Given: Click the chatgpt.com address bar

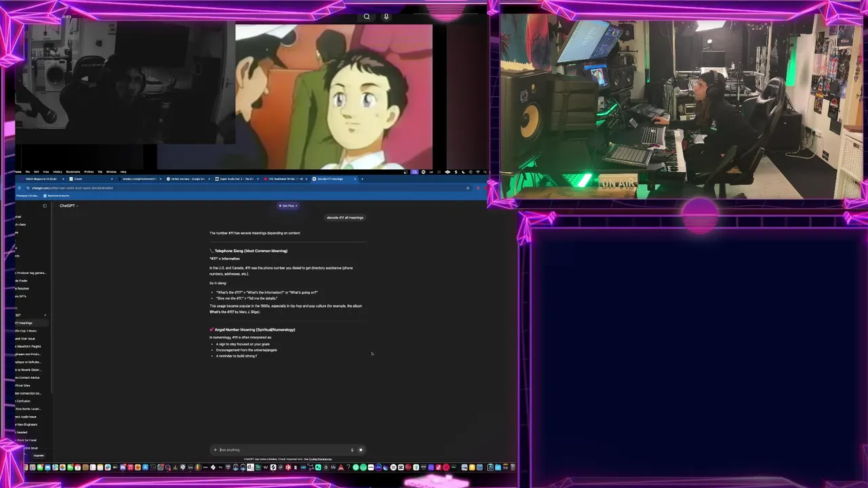Looking at the screenshot, I should click(244, 188).
